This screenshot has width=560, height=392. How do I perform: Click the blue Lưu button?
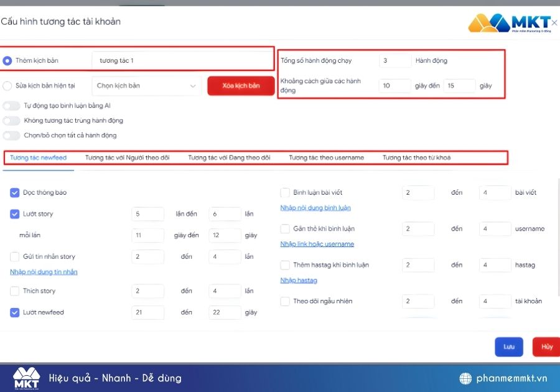click(509, 347)
